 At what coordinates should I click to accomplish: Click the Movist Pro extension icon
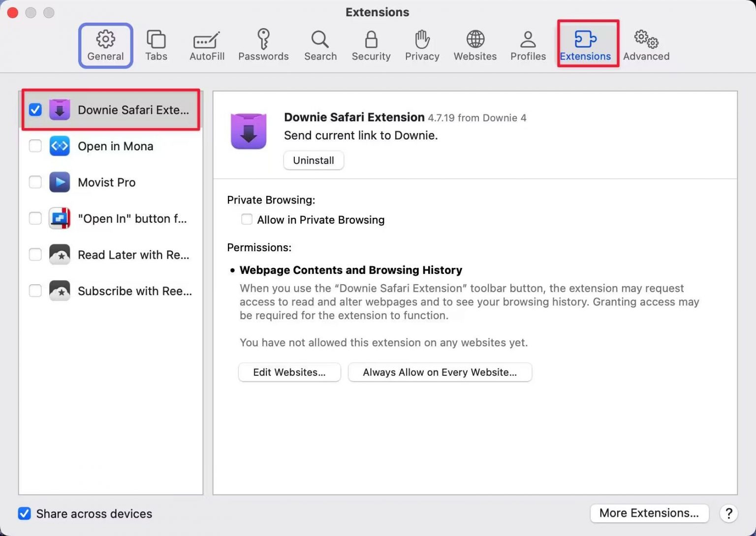pyautogui.click(x=60, y=182)
